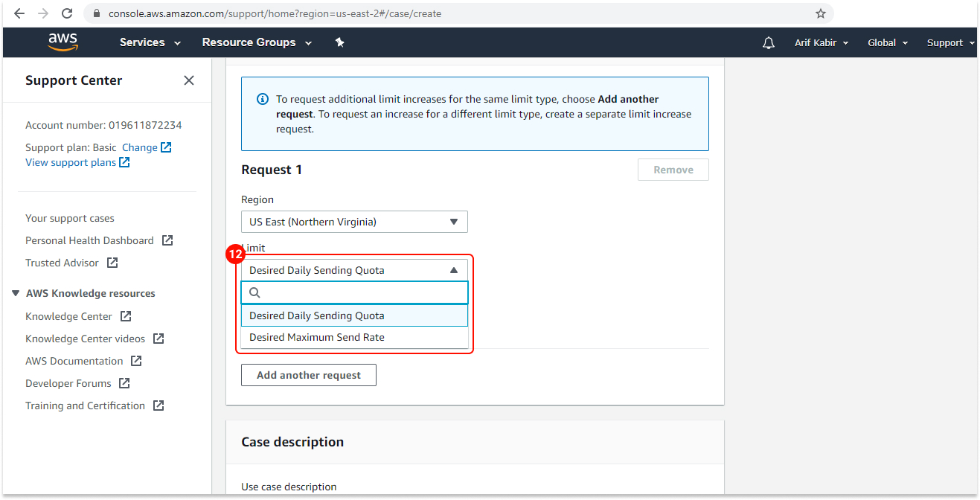Viewport: 980px width, 500px height.
Task: Collapse the AWS Knowledge resources section
Action: tap(16, 293)
